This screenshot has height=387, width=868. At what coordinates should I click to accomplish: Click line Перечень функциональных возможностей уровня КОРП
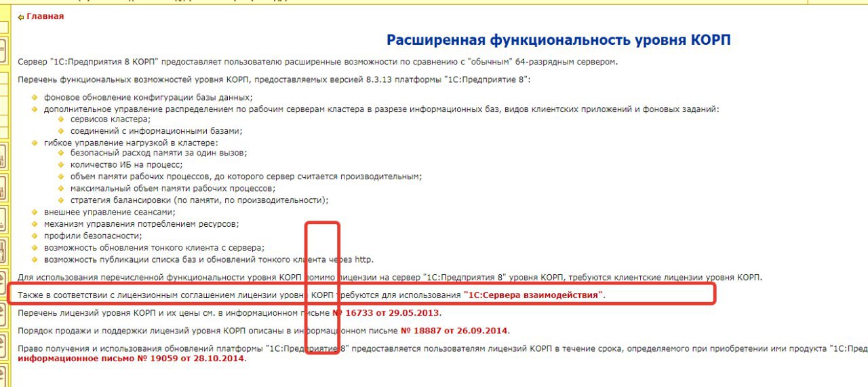(x=274, y=80)
